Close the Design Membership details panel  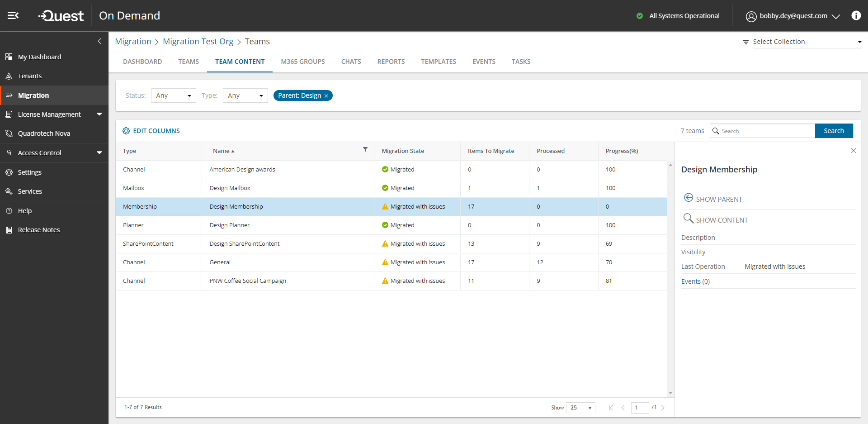[x=853, y=151]
